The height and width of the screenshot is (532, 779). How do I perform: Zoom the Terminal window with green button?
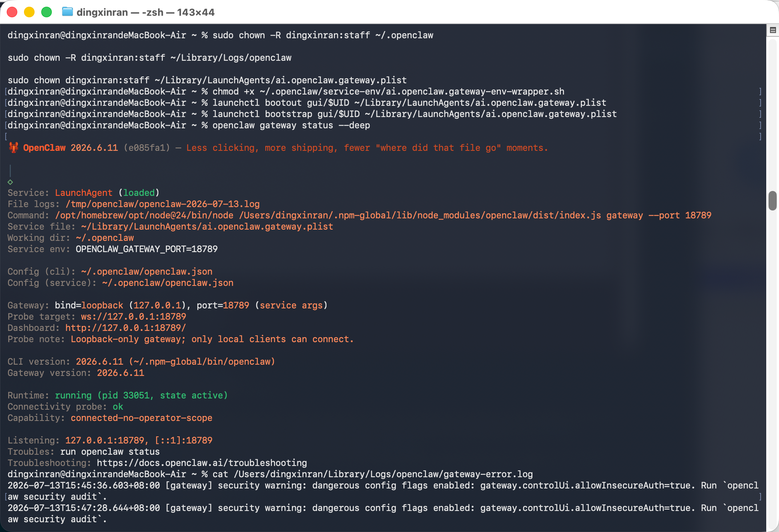point(47,12)
